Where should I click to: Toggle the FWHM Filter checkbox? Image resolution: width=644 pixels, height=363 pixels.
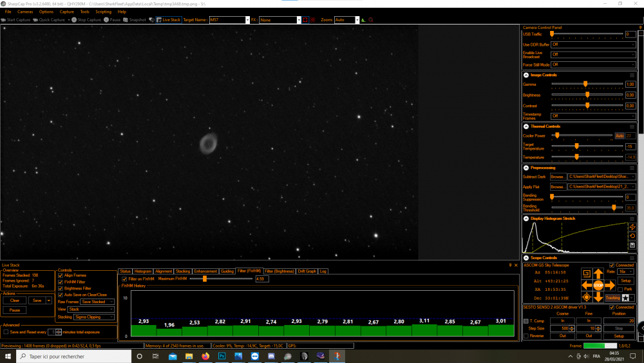[x=61, y=282]
